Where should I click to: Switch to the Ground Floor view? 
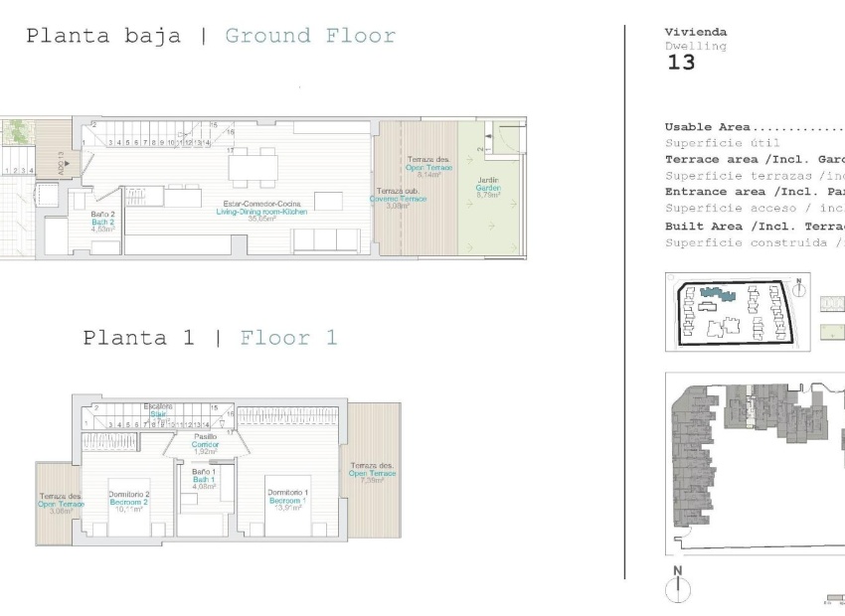pyautogui.click(x=309, y=35)
